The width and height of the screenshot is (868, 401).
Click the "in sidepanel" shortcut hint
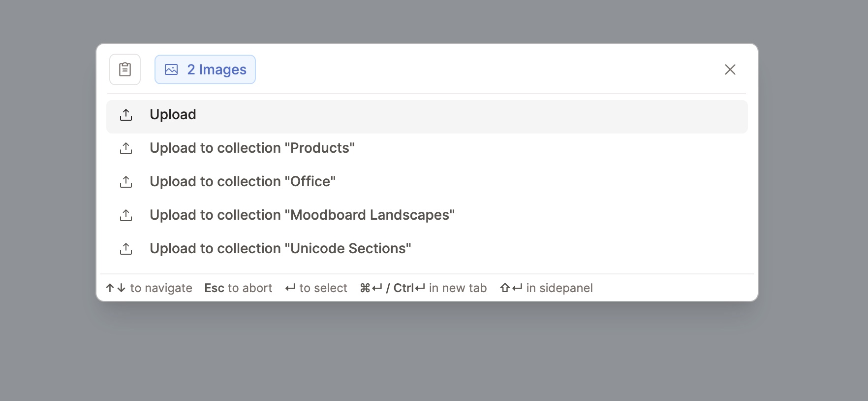(x=546, y=288)
